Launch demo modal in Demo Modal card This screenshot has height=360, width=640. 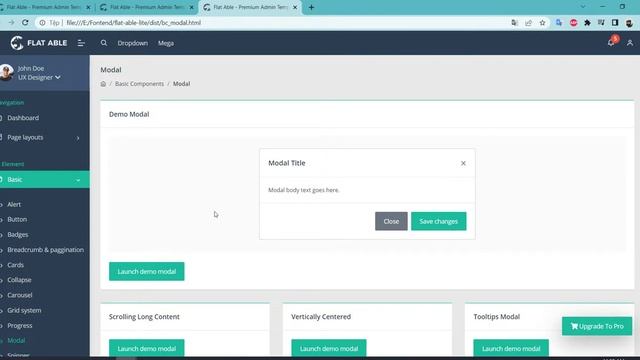click(x=147, y=271)
